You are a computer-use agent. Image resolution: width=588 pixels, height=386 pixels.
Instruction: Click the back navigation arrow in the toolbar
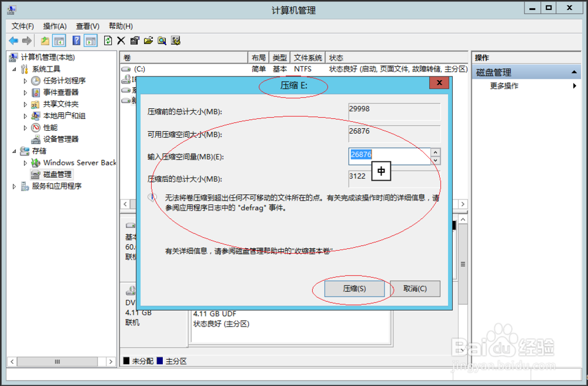tap(13, 40)
